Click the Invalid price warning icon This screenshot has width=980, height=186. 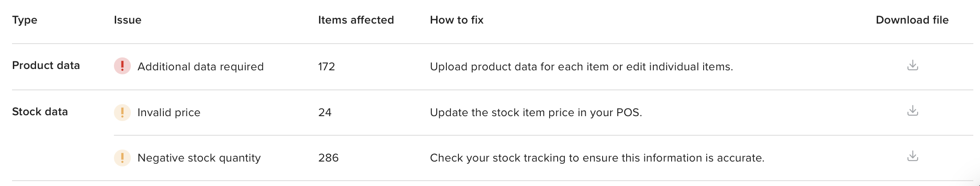click(x=122, y=112)
